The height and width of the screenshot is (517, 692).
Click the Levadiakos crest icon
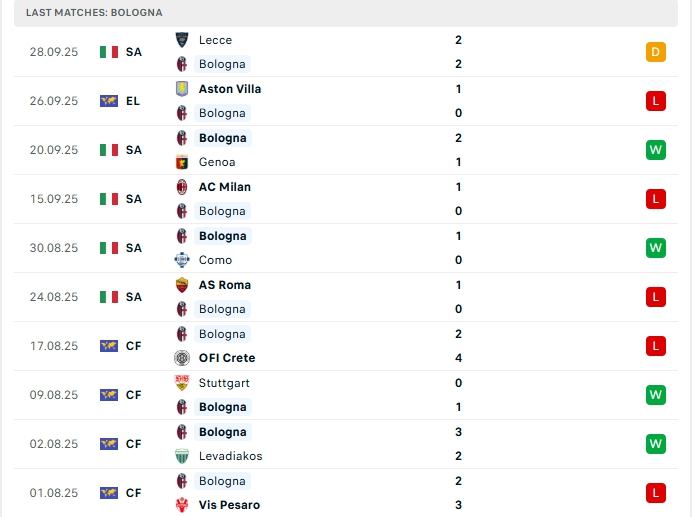point(182,456)
